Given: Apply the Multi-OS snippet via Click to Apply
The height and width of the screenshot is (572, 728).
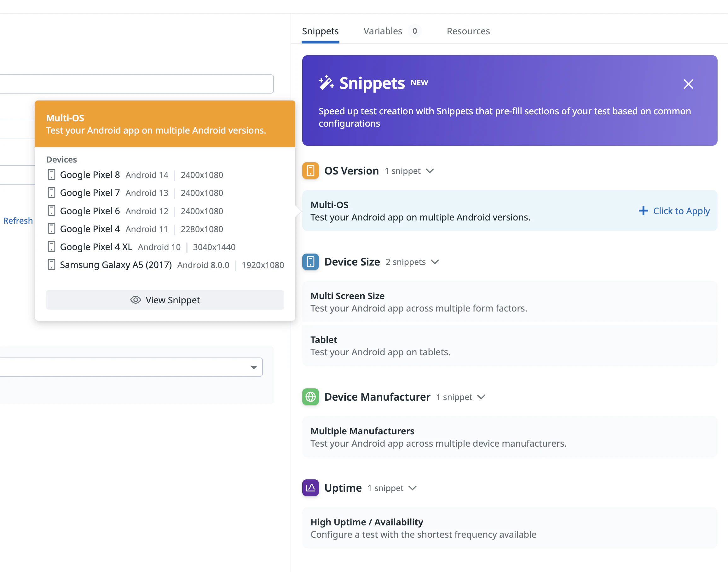Looking at the screenshot, I should pos(681,211).
